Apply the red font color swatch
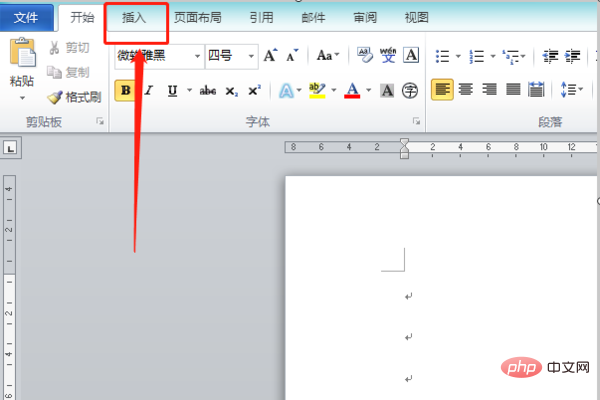The image size is (600, 400). [352, 90]
